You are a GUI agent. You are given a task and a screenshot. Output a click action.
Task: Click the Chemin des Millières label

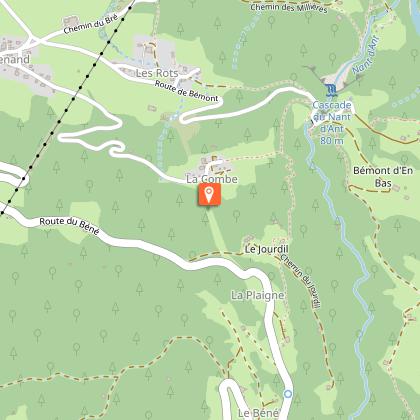[x=289, y=8]
